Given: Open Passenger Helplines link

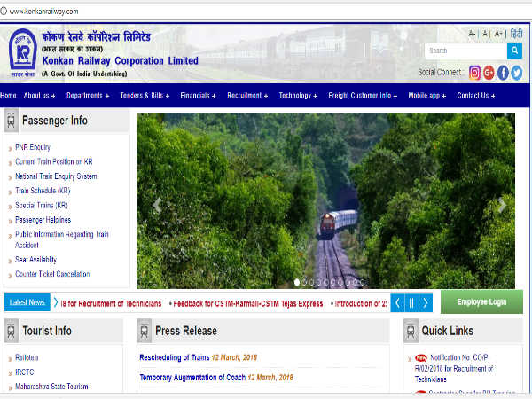Looking at the screenshot, I should click(x=43, y=220).
